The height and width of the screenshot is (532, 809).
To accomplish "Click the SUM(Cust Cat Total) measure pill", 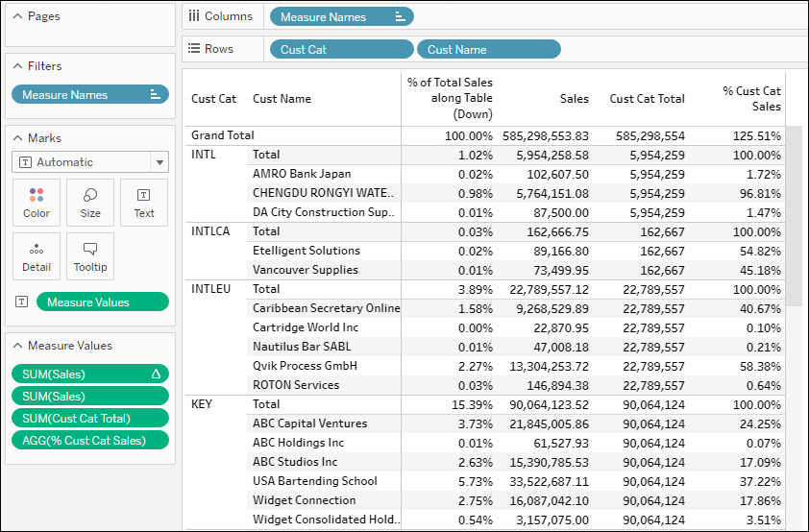I will pos(90,418).
